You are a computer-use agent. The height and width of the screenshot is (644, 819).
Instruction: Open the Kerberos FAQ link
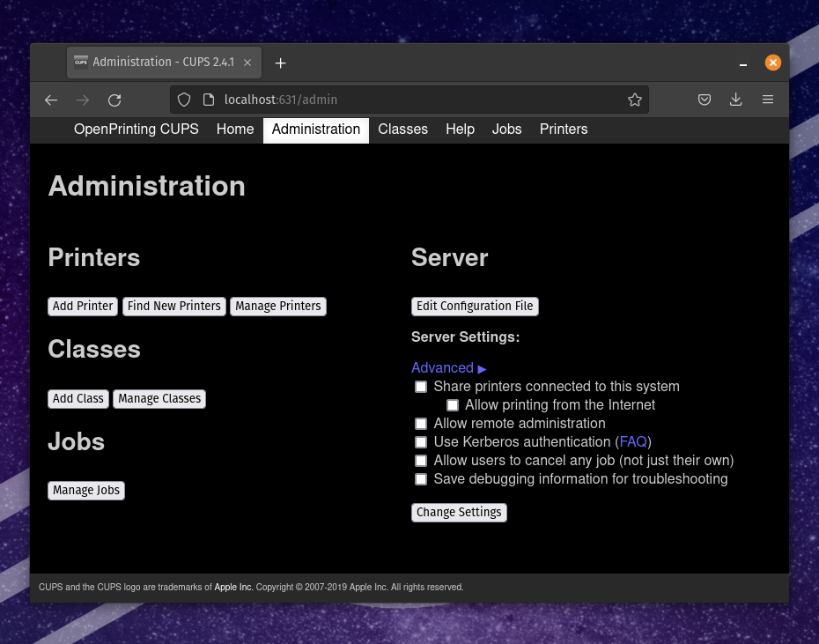click(633, 442)
